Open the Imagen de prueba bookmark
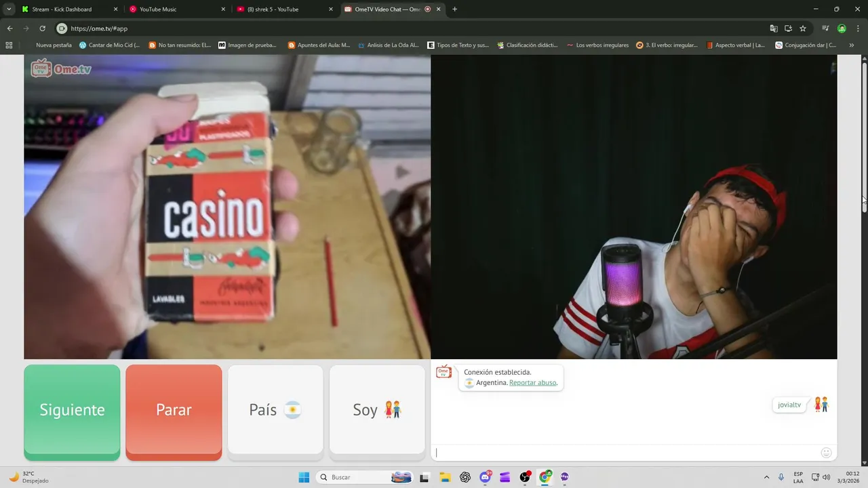This screenshot has width=868, height=488. tap(248, 45)
